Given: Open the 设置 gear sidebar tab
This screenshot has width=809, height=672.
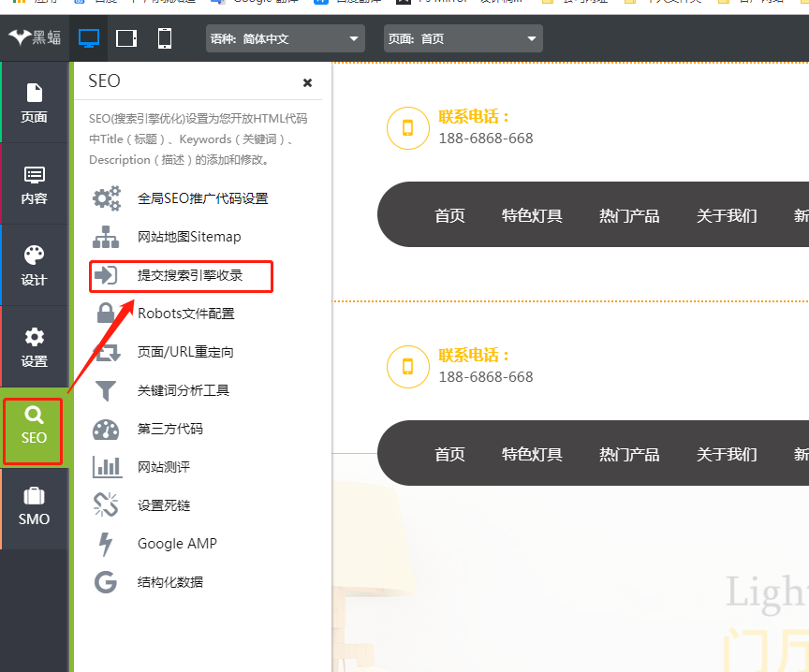Looking at the screenshot, I should (x=35, y=347).
